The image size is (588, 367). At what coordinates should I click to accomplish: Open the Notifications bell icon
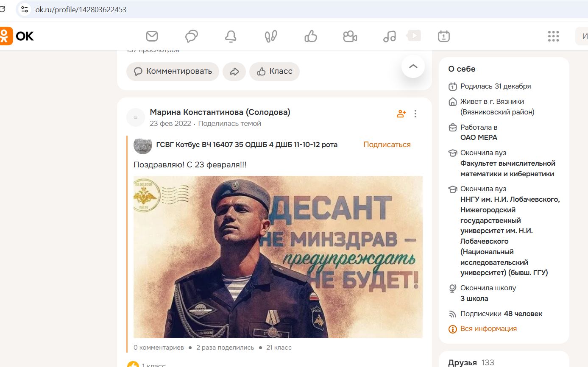(231, 36)
